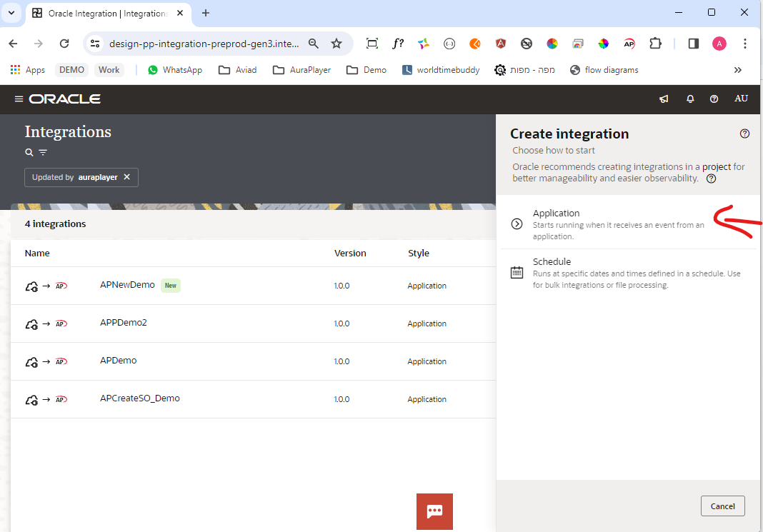Open the flow diagrams bookmark
763x532 pixels.
pyautogui.click(x=604, y=70)
